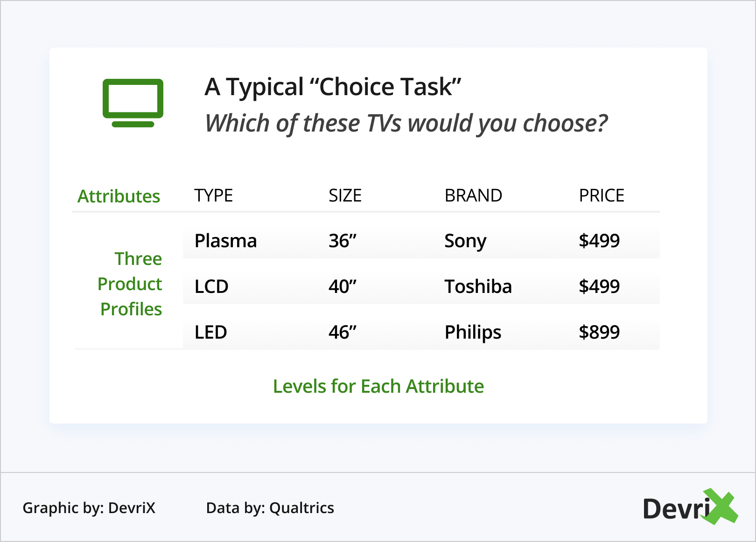Click the Data by: Qualtrics credit
Image resolution: width=756 pixels, height=542 pixels.
(270, 507)
